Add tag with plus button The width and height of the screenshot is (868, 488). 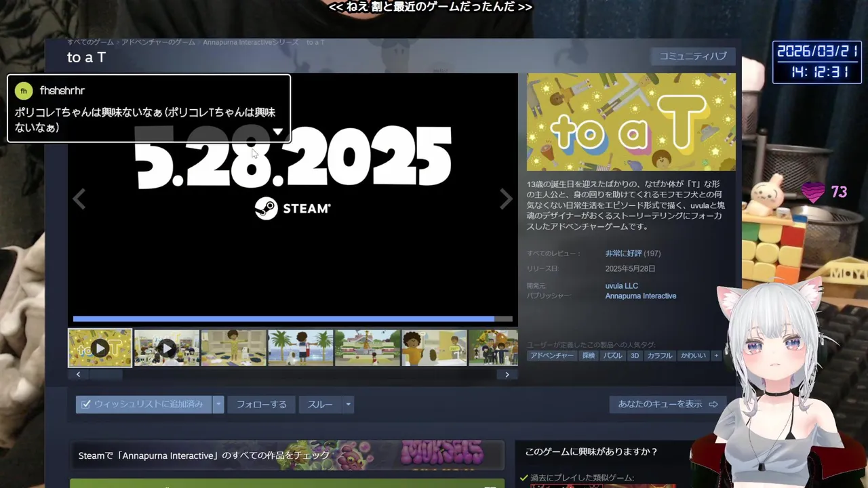click(x=715, y=356)
